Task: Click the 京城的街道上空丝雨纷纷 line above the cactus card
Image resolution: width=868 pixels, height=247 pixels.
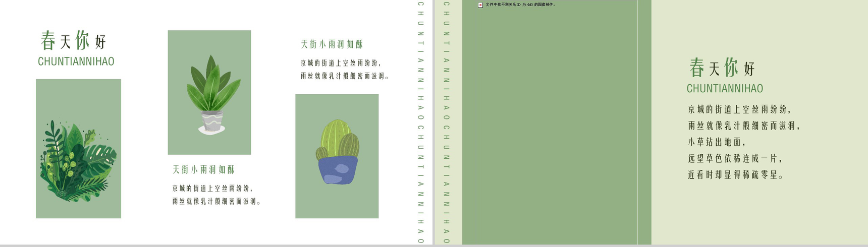Action: (x=341, y=63)
